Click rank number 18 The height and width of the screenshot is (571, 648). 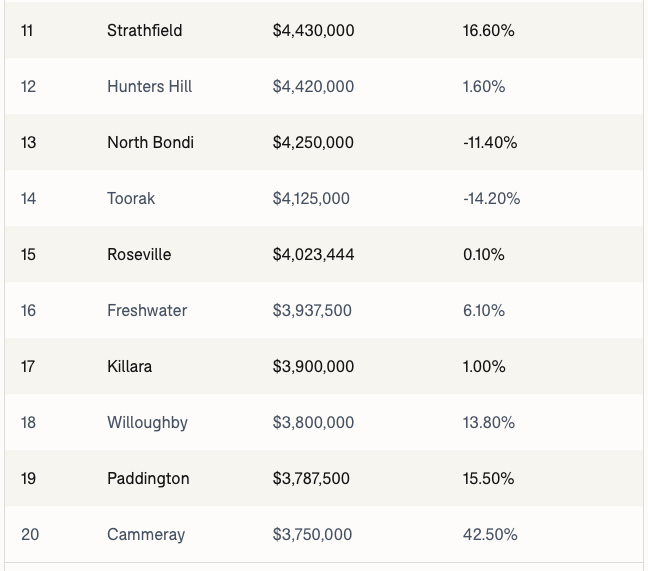point(28,423)
